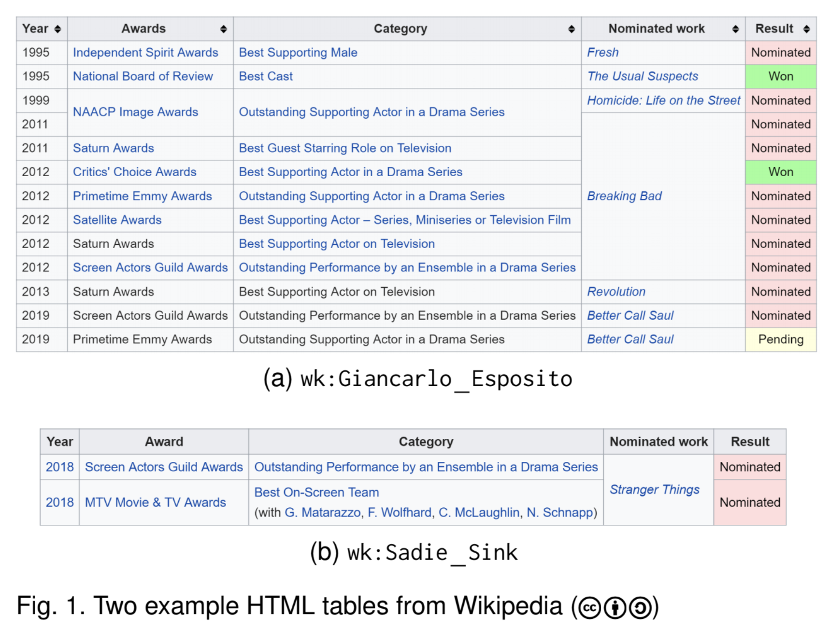This screenshot has width=830, height=644.
Task: Click the Result column sort arrows
Action: [806, 29]
